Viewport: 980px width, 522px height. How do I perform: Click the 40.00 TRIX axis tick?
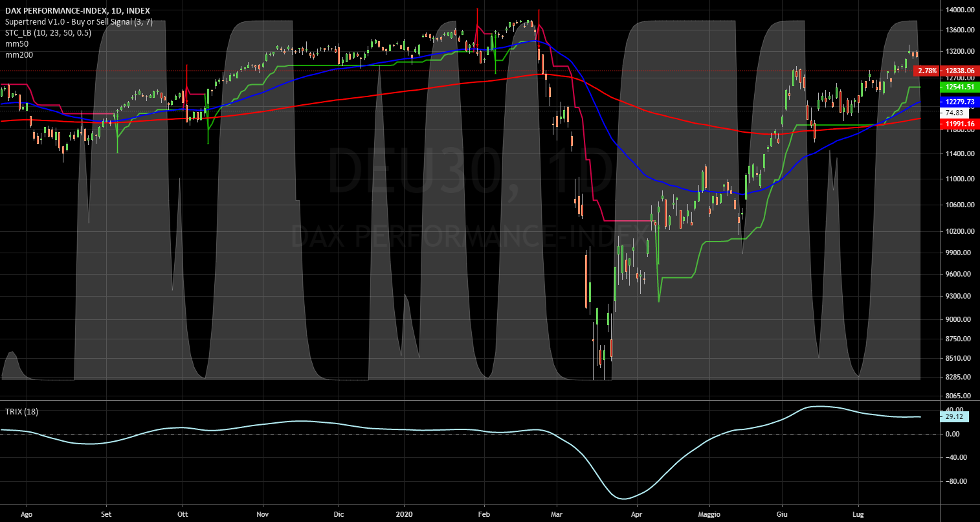coord(955,410)
